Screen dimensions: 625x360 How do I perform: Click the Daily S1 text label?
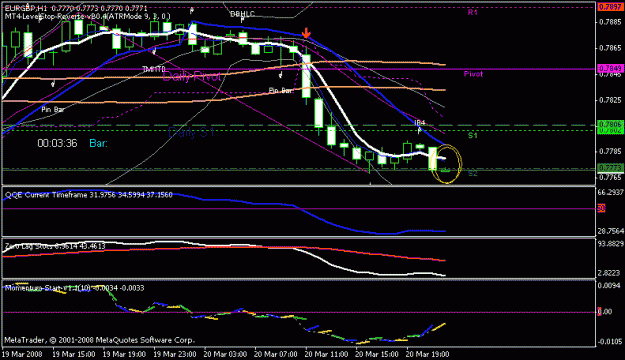pos(192,132)
